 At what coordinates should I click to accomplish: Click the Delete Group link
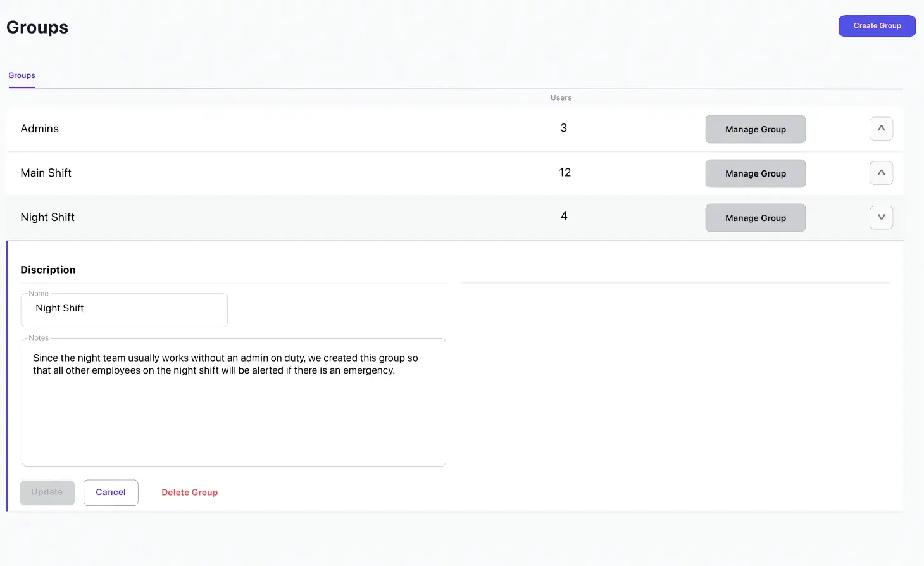[x=189, y=493]
